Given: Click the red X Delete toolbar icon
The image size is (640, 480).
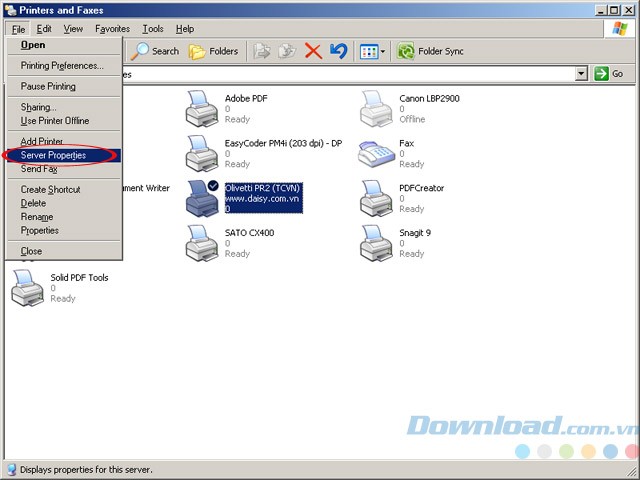Looking at the screenshot, I should (x=313, y=51).
